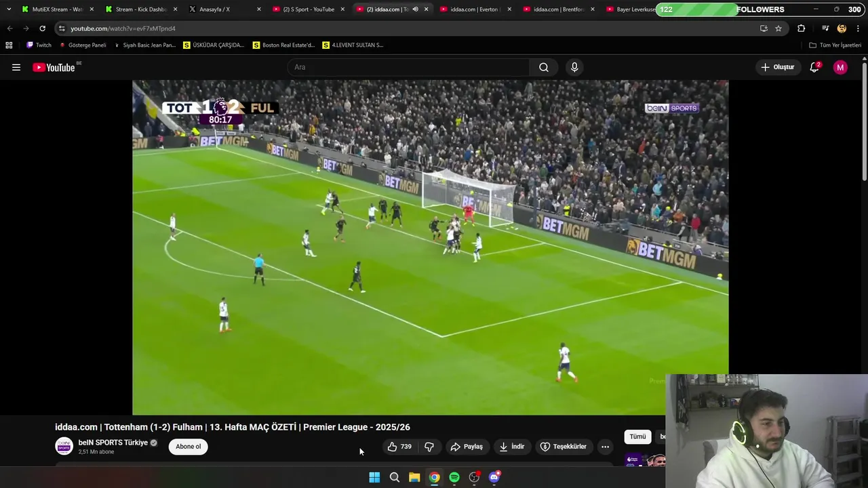Click the page vertical scrollbar
The height and width of the screenshot is (488, 868).
click(865, 122)
